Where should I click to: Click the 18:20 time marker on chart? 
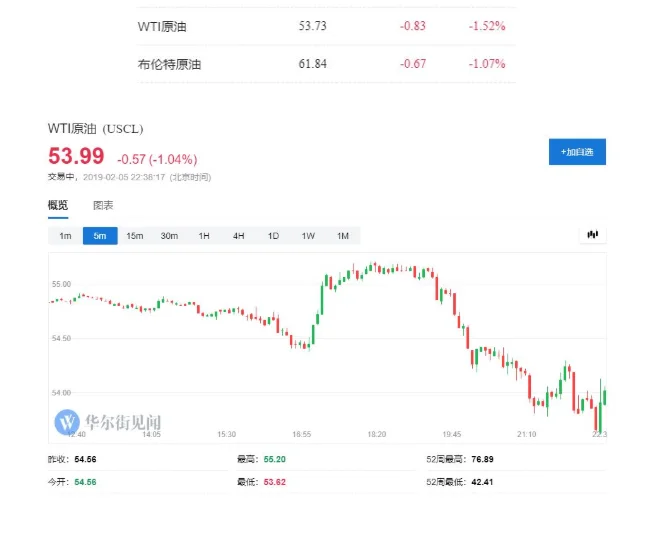coord(376,434)
